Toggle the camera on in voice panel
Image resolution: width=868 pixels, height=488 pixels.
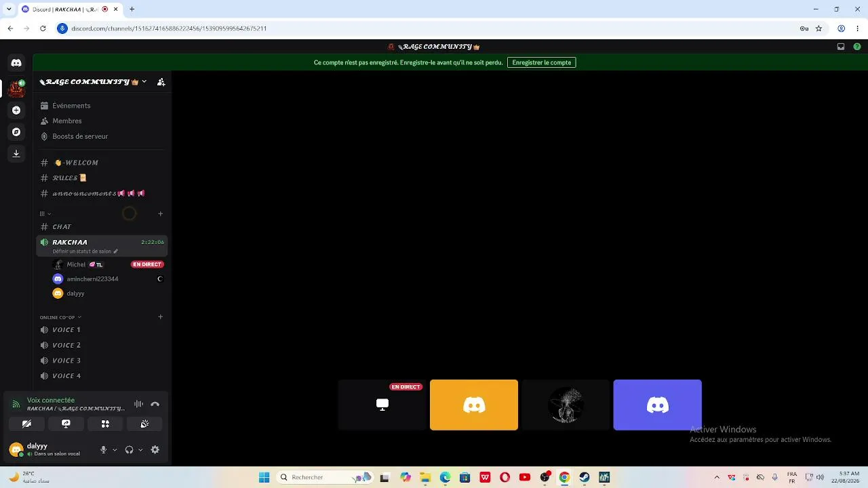point(26,424)
